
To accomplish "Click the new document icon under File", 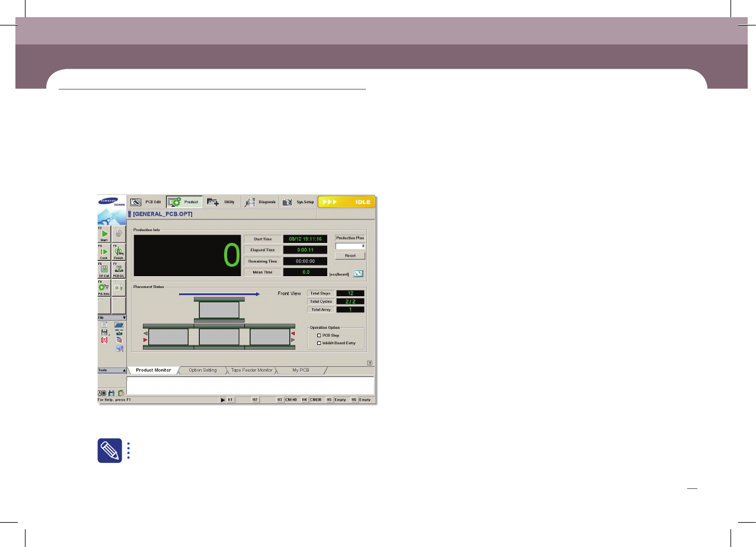I will pos(104,325).
